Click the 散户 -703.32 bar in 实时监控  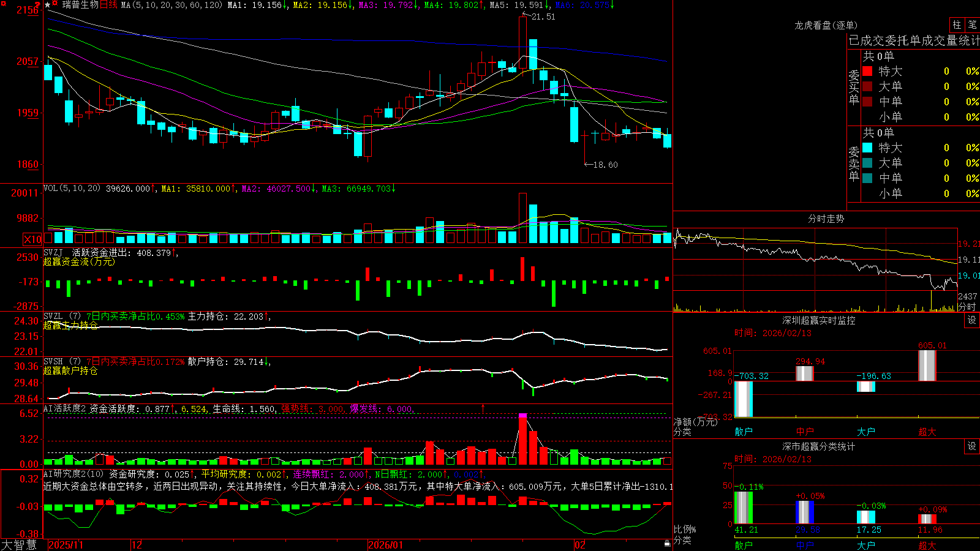pos(744,399)
